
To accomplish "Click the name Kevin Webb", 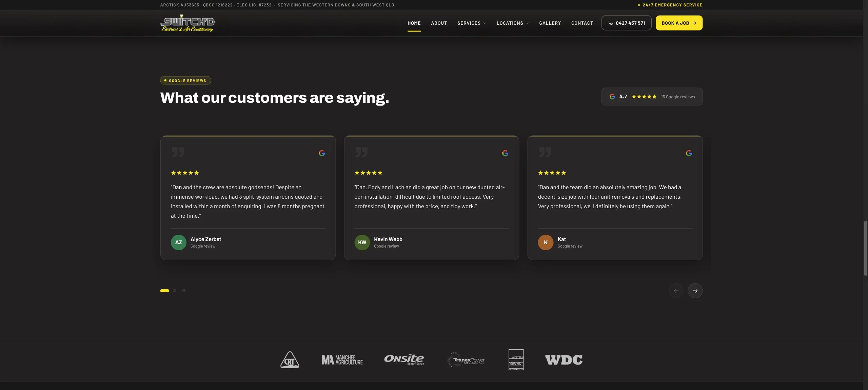I will click(x=388, y=239).
